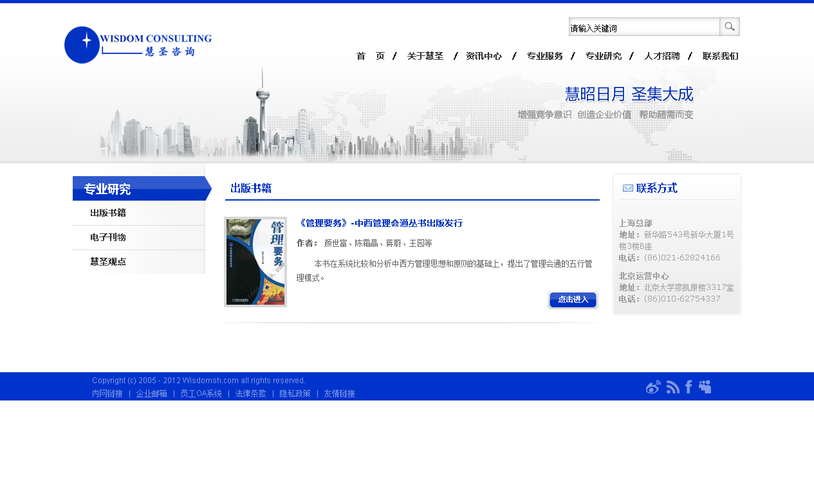Select 慧圣观点 in the left sidebar
This screenshot has height=504, width=814.
pos(108,262)
